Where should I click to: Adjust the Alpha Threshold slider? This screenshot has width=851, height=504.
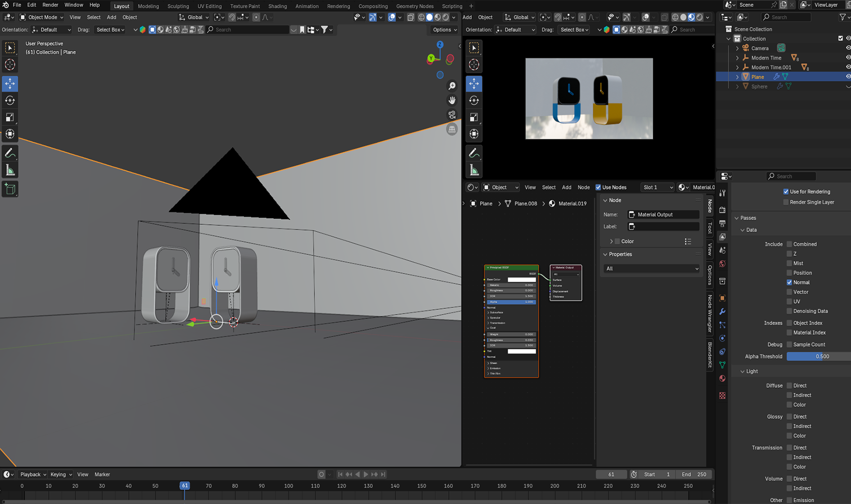click(x=819, y=357)
